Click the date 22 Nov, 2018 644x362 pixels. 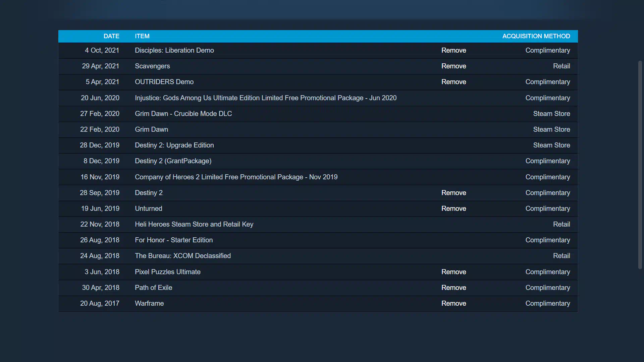tap(100, 224)
